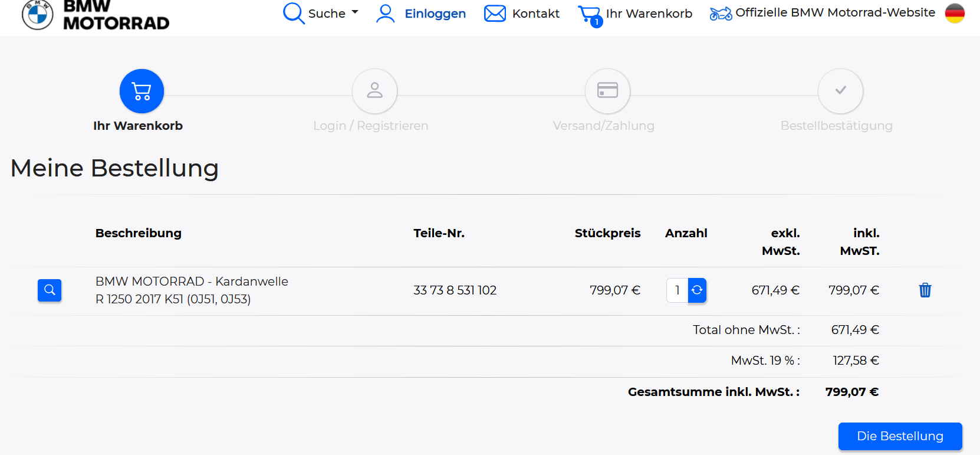Click the R 1250 2017 K51 model text
Image resolution: width=980 pixels, height=455 pixels.
173,299
